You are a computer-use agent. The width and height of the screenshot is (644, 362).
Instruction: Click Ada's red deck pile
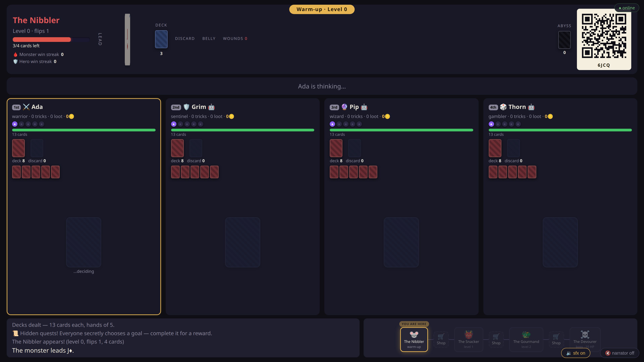pyautogui.click(x=18, y=148)
